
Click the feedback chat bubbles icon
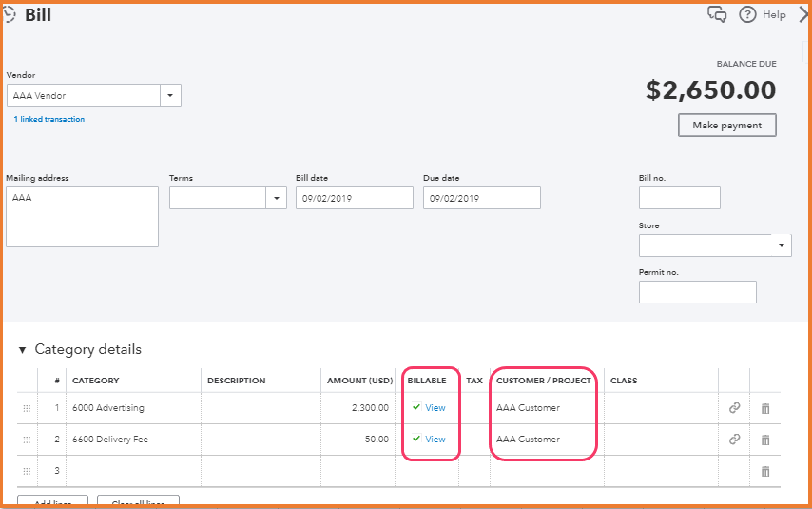coord(717,14)
